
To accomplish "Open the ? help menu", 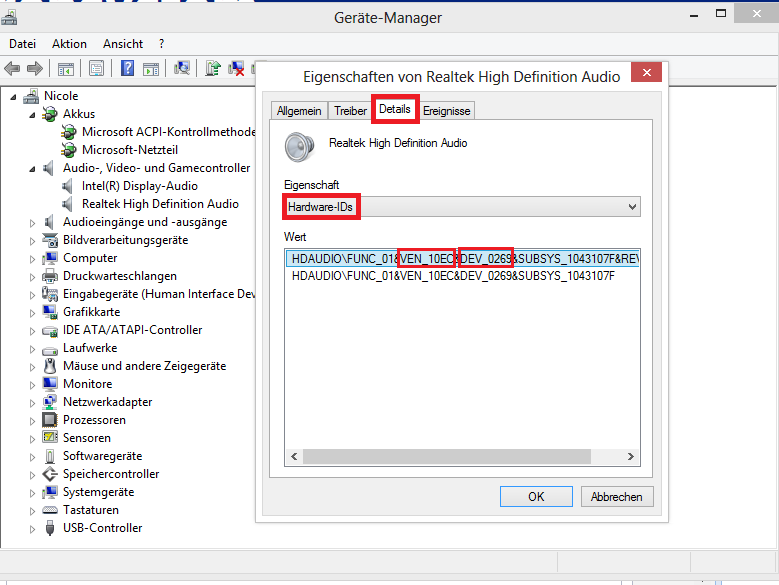I will (x=161, y=44).
